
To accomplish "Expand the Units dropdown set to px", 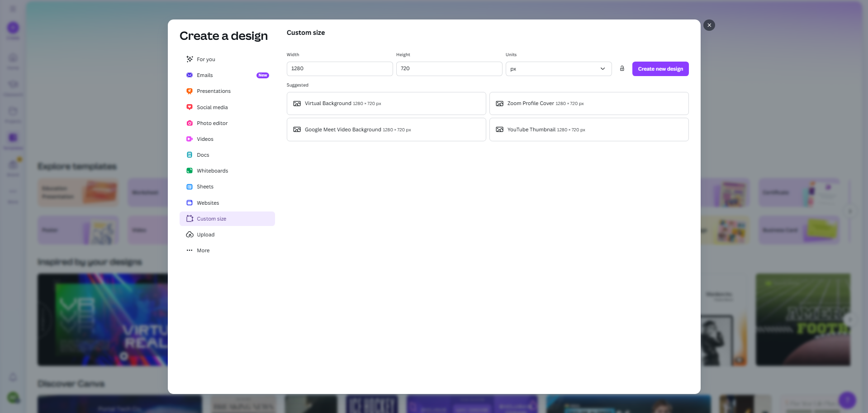I will (559, 69).
